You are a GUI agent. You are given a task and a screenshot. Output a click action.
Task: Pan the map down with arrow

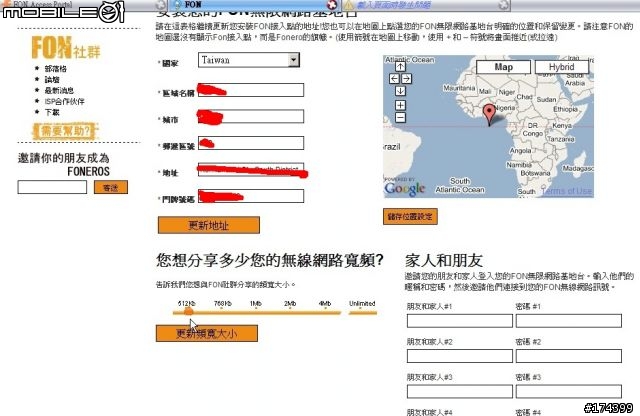pos(400,91)
